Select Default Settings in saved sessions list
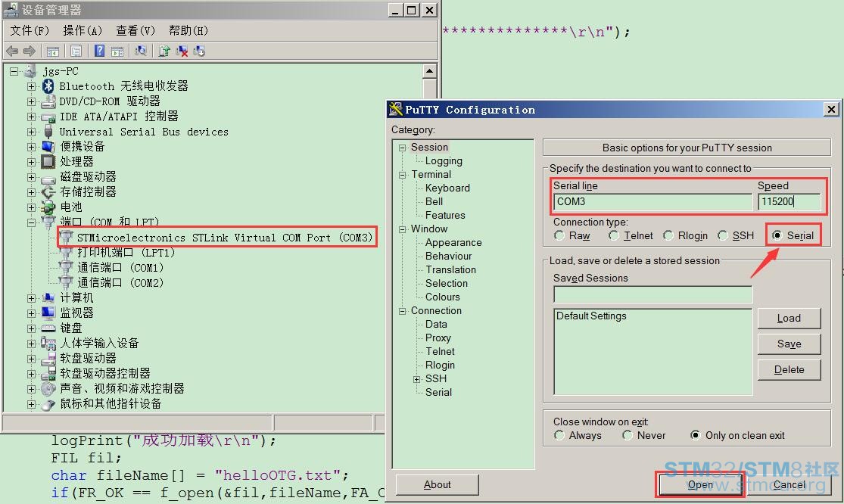This screenshot has height=504, width=844. (x=591, y=316)
